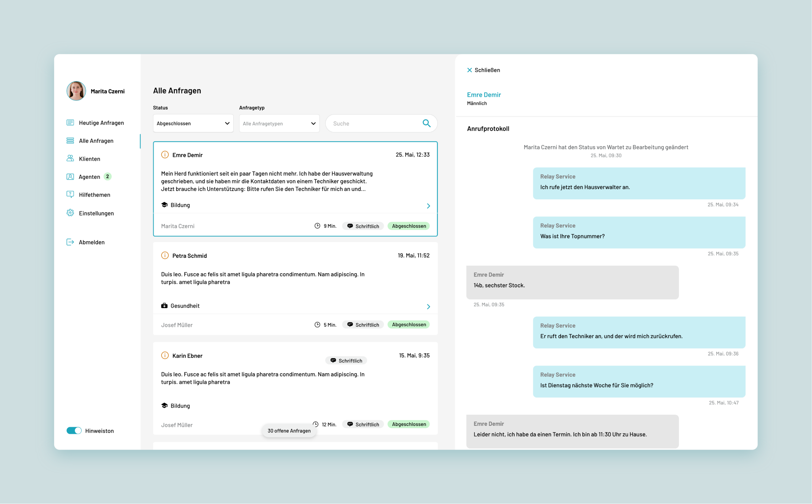Click the Hilfethemen question icon
Screen dimensions: 812x504
click(70, 194)
